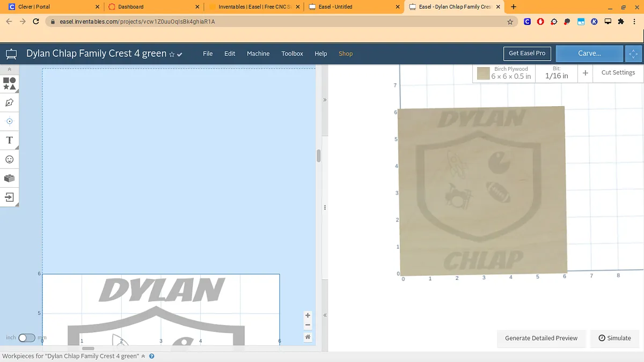Click the home reset-view icon

point(308,337)
